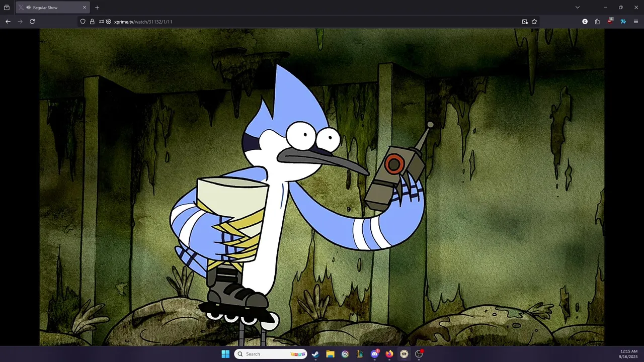Open File Explorer from the taskbar
Screen dimensions: 644x362
tap(330, 354)
